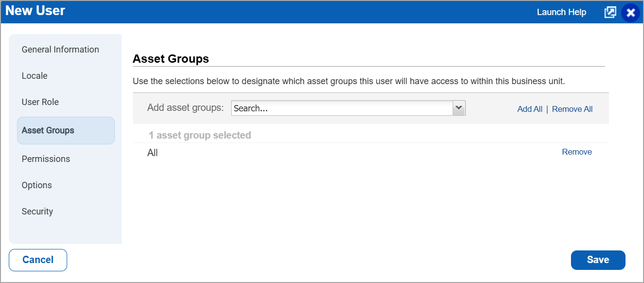Select the Options section
This screenshot has width=644, height=283.
point(37,185)
